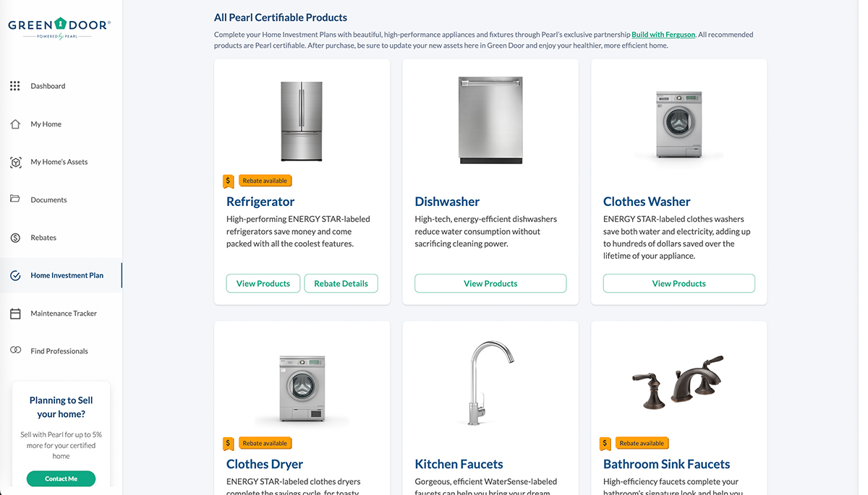Navigate to 'Rebates' in the sidebar menu
Viewport: 868px width, 495px height.
pos(43,237)
